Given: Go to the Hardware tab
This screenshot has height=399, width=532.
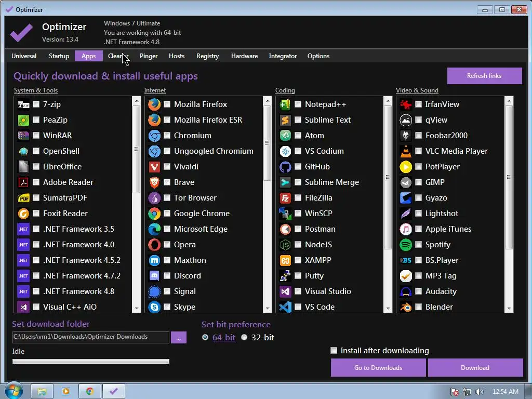Looking at the screenshot, I should coord(245,56).
